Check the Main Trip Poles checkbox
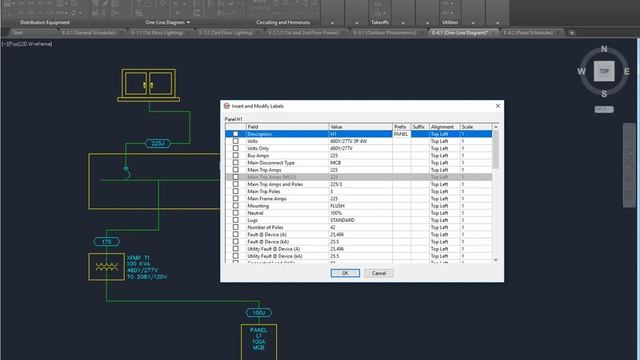The height and width of the screenshot is (360, 640). pyautogui.click(x=236, y=191)
